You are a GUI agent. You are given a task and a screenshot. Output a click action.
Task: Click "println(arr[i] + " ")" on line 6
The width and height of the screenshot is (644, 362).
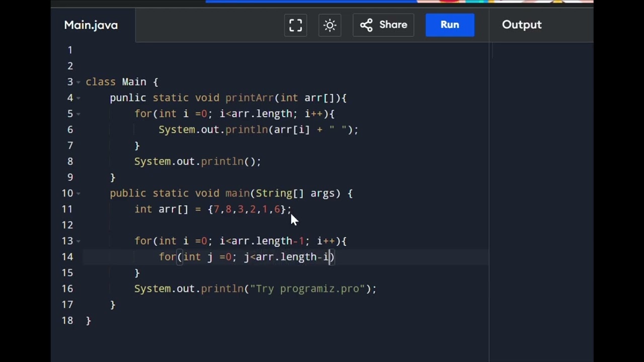click(x=289, y=130)
